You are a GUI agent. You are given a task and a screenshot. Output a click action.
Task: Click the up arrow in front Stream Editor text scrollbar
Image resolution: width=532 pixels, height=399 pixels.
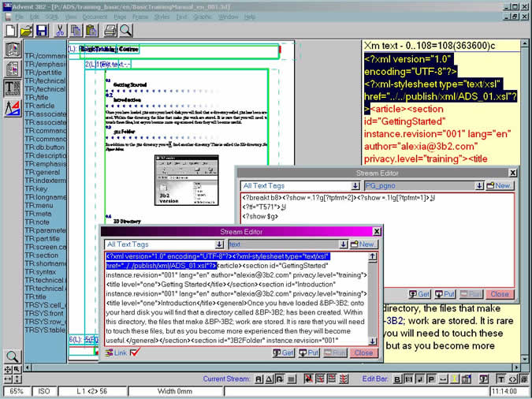click(373, 257)
